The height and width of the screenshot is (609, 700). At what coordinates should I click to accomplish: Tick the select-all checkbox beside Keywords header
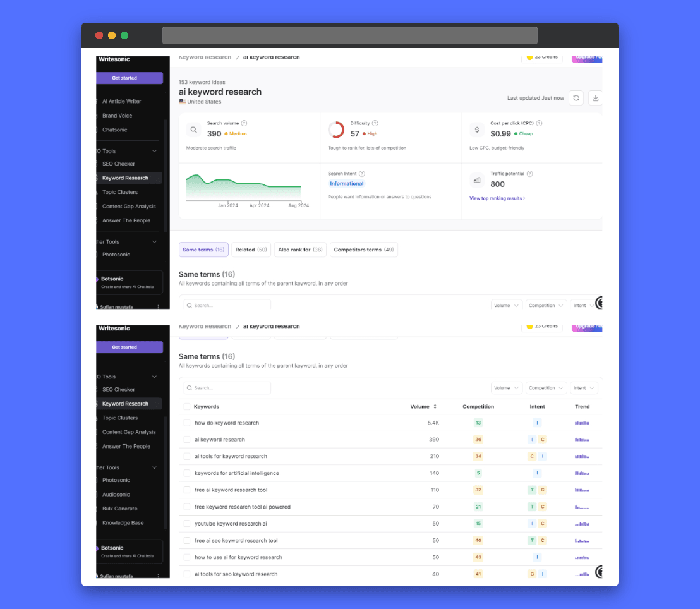click(x=186, y=406)
